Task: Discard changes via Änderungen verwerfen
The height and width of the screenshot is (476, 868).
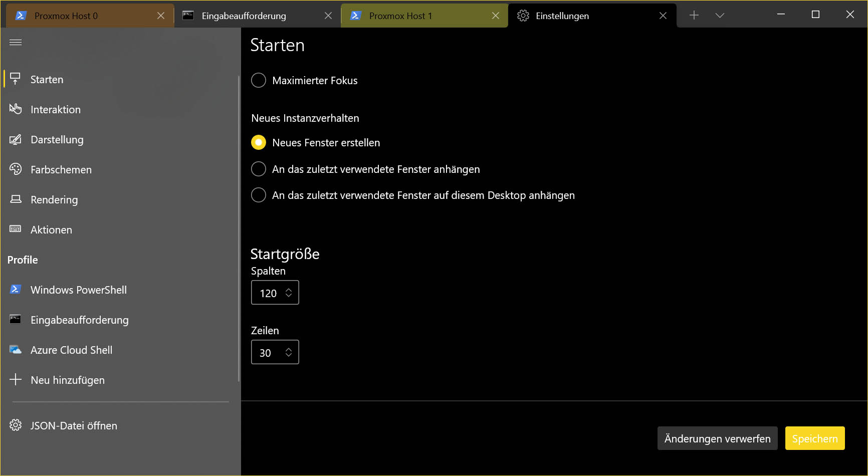Action: 717,438
